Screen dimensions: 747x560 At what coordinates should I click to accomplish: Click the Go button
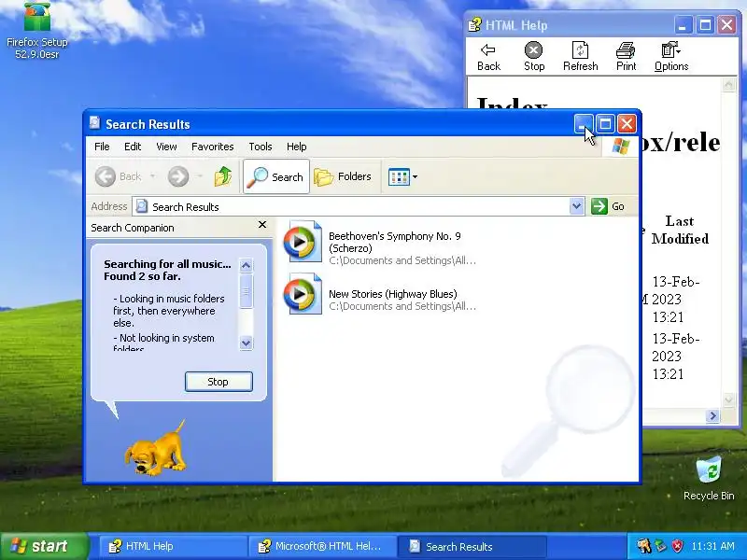click(609, 206)
